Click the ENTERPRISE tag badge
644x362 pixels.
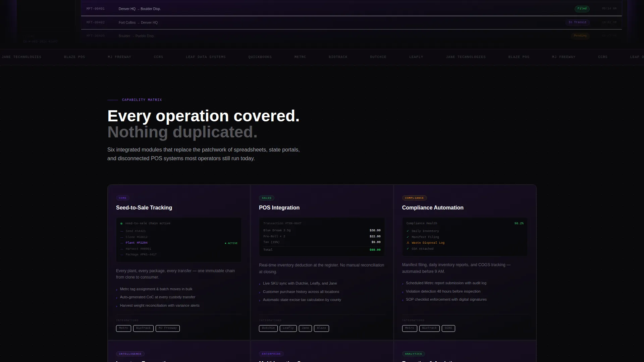pos(271,354)
